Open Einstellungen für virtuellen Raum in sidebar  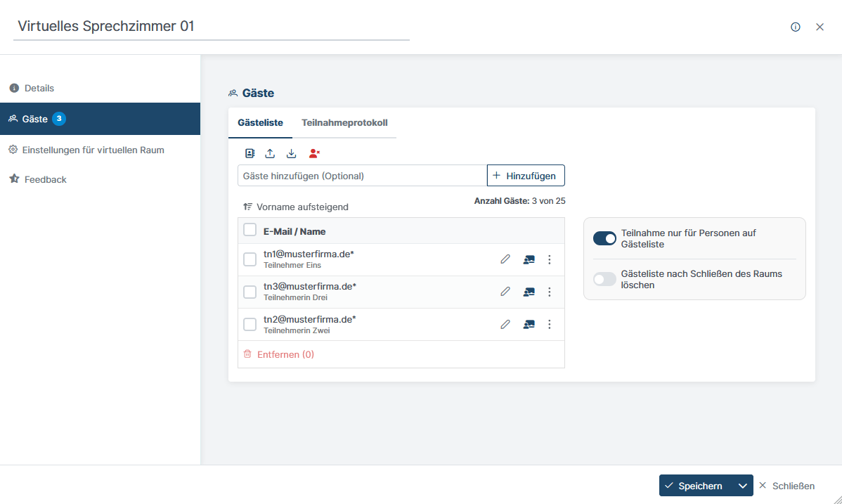(x=93, y=150)
